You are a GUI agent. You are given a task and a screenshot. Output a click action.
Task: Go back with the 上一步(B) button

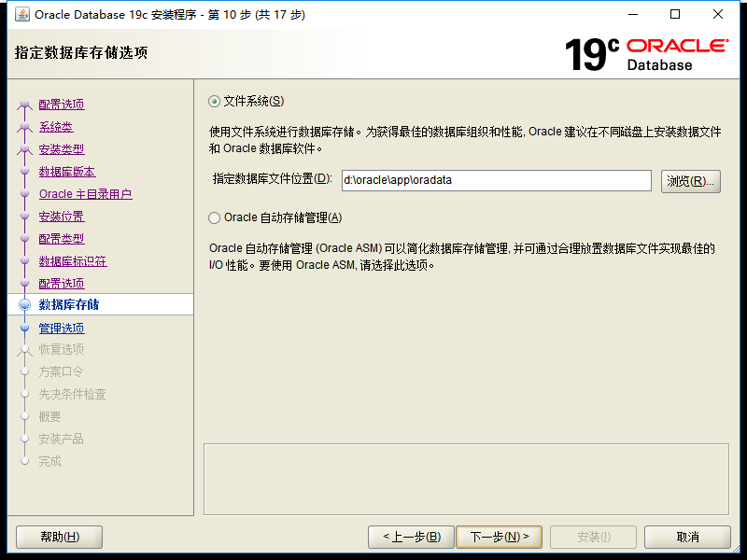[412, 538]
